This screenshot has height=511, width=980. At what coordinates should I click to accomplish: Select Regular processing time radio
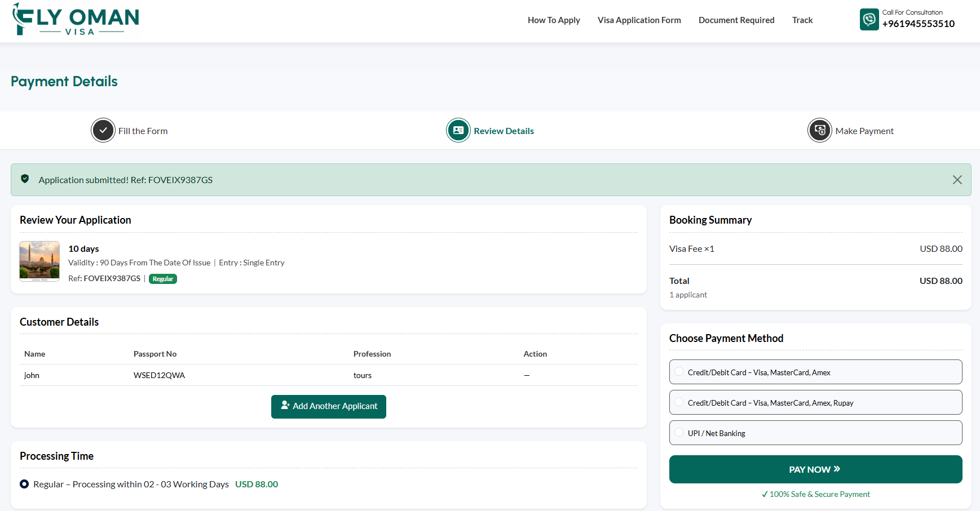coord(24,484)
